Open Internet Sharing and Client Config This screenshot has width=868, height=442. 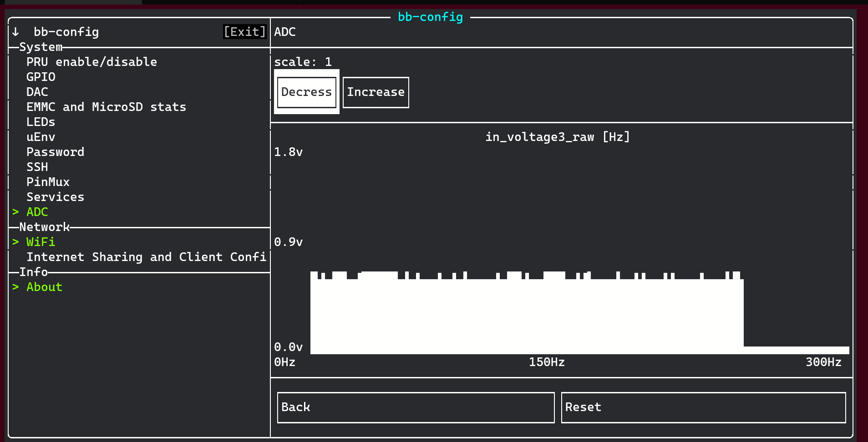point(147,257)
